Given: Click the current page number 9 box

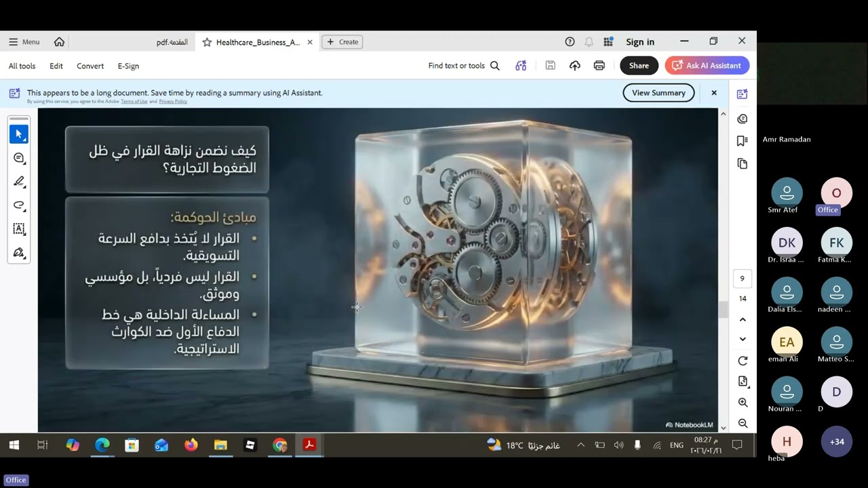Looking at the screenshot, I should pyautogui.click(x=743, y=279).
